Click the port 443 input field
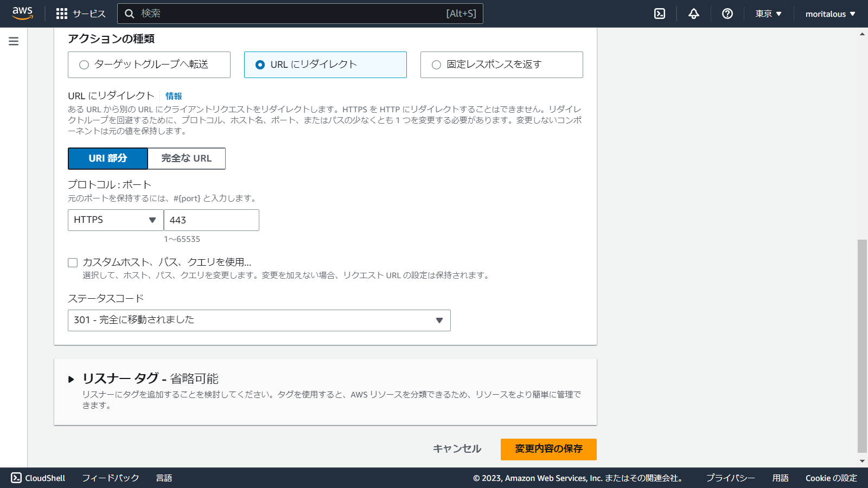This screenshot has width=868, height=488. tap(212, 220)
